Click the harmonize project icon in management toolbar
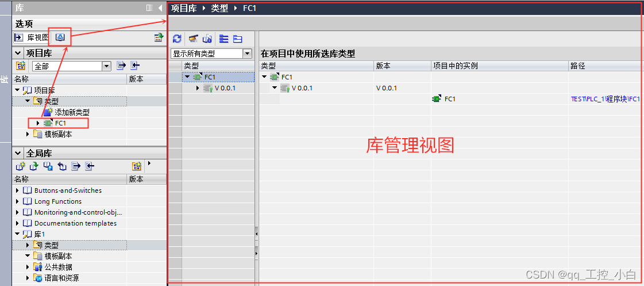Image resolution: width=644 pixels, height=286 pixels. point(207,39)
